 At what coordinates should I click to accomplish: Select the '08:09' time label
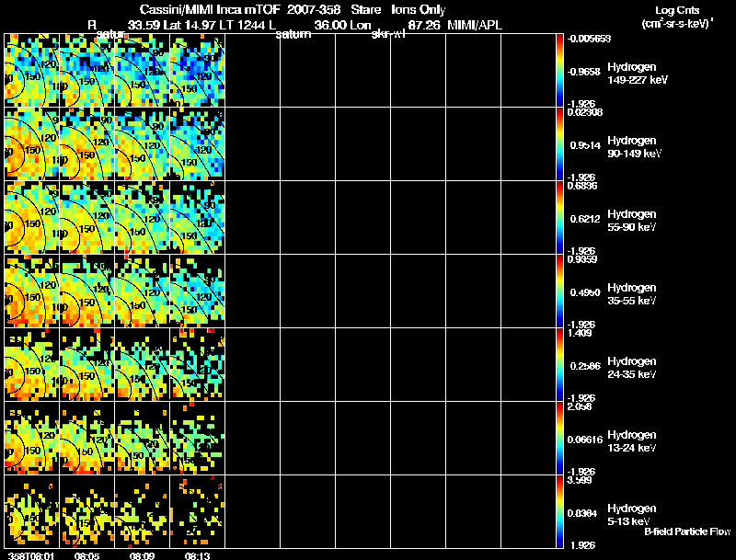[x=143, y=556]
